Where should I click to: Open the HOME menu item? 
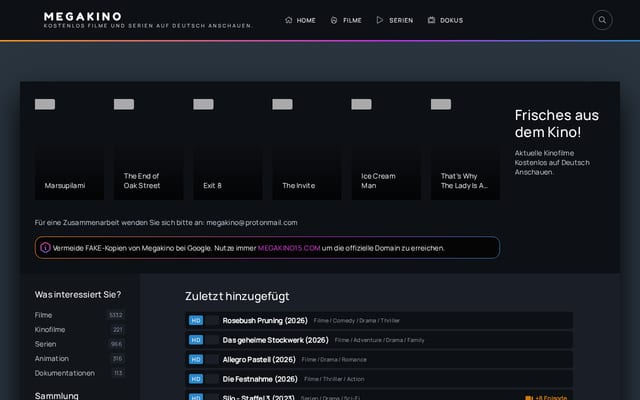pyautogui.click(x=300, y=20)
